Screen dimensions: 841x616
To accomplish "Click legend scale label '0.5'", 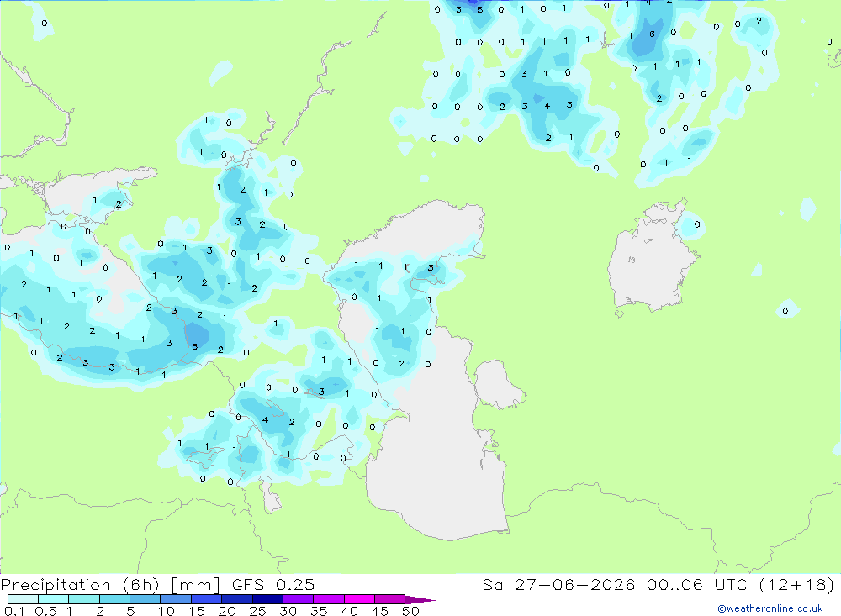I will 45,611.
